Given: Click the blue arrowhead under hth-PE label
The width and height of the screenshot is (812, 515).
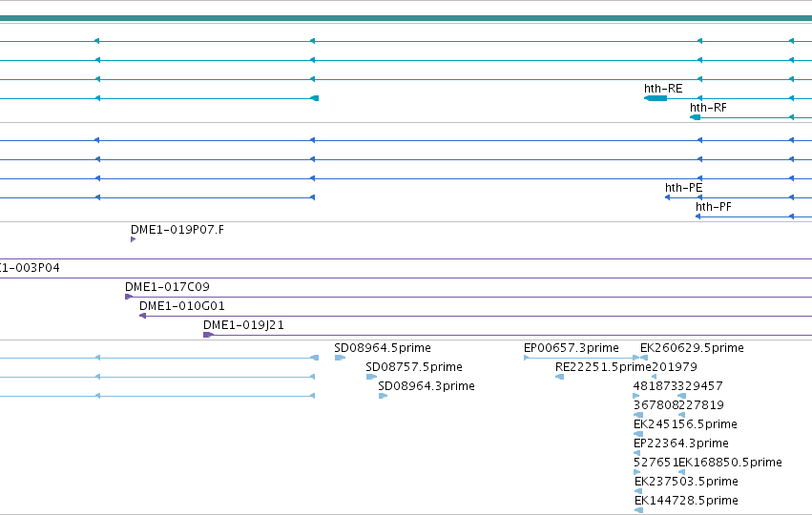Looking at the screenshot, I should 668,197.
